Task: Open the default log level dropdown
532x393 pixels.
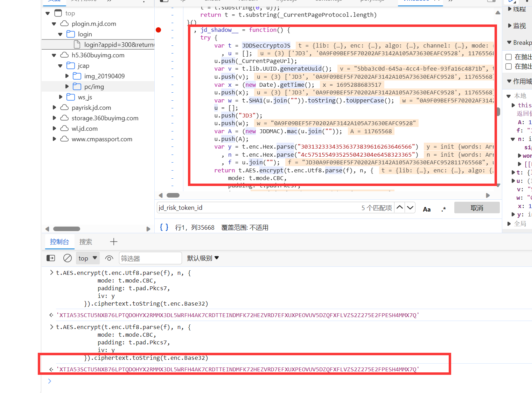Action: 203,258
